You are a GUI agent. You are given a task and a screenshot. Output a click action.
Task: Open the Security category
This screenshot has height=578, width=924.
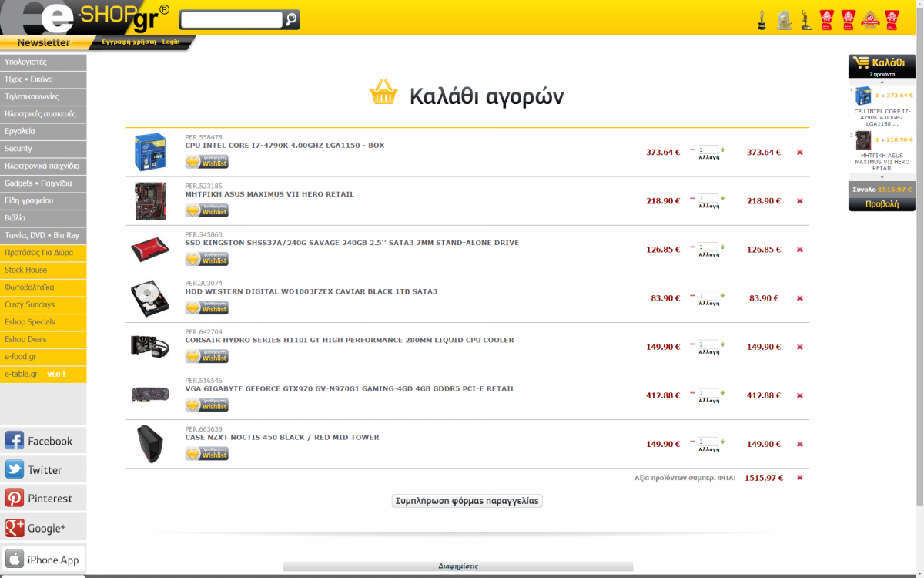[x=43, y=149]
